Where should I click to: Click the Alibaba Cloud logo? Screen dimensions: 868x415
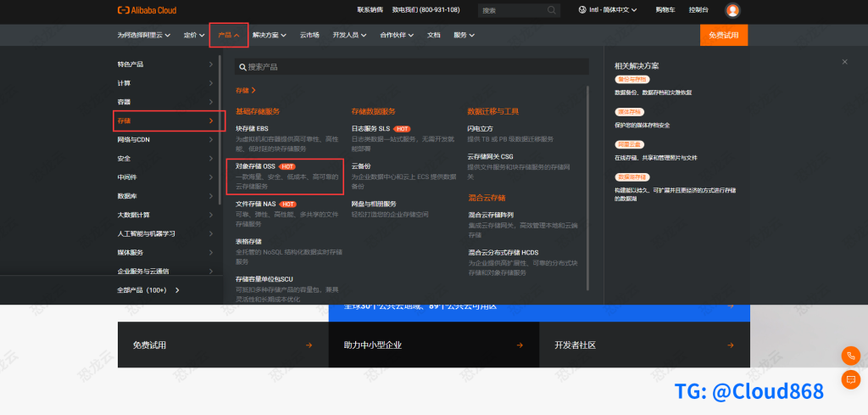pyautogui.click(x=147, y=10)
